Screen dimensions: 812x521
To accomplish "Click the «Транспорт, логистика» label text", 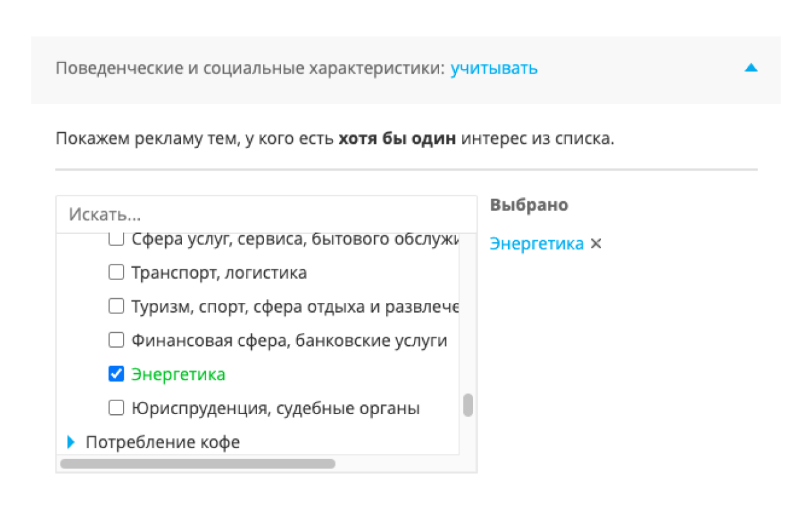I will pyautogui.click(x=219, y=273).
